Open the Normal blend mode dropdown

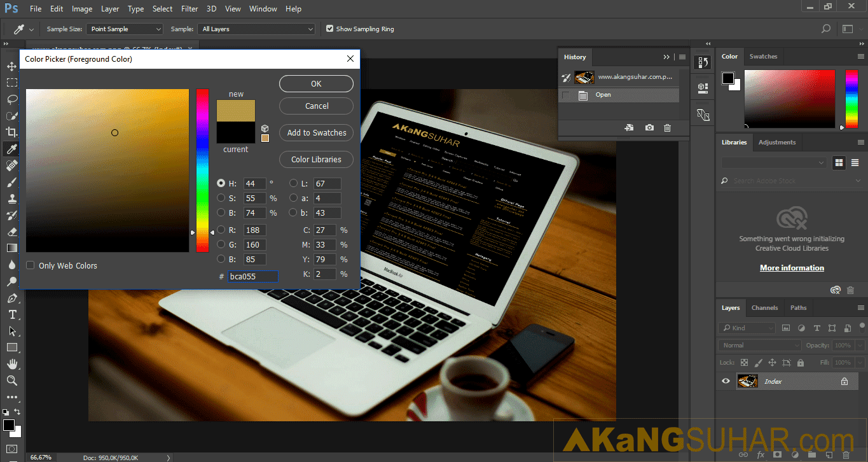coord(761,345)
